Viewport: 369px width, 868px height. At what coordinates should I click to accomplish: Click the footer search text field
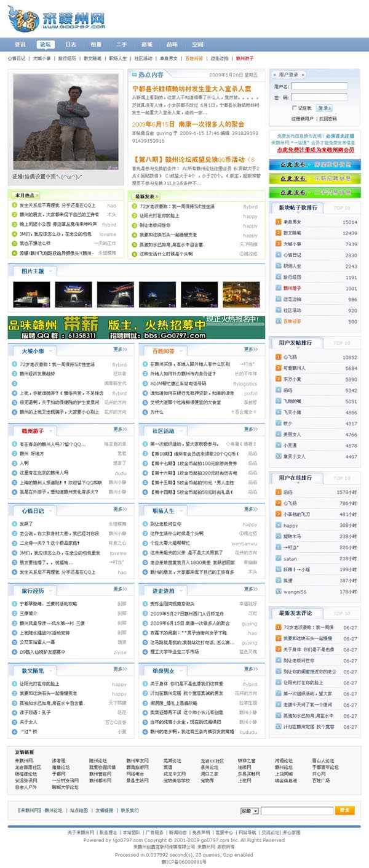(x=297, y=811)
